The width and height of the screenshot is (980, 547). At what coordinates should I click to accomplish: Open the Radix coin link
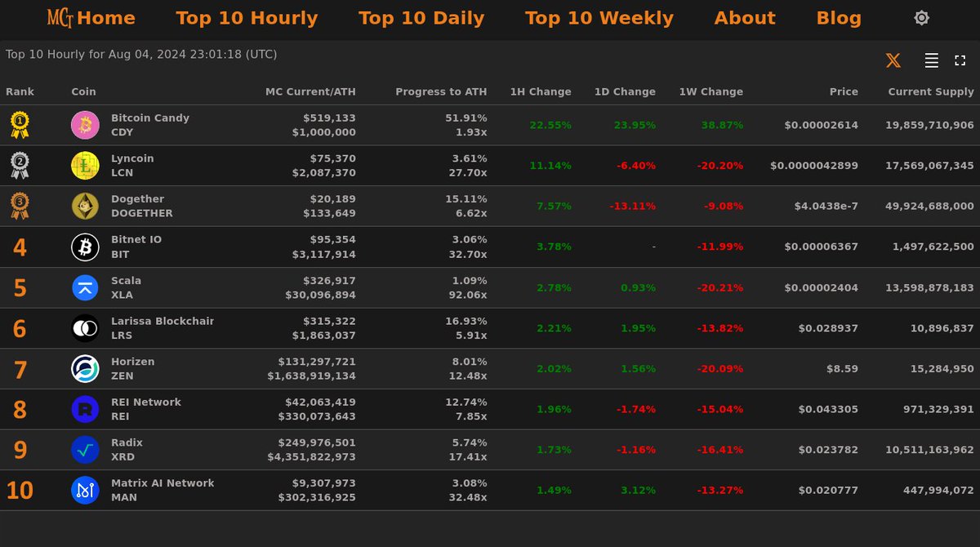coord(127,442)
